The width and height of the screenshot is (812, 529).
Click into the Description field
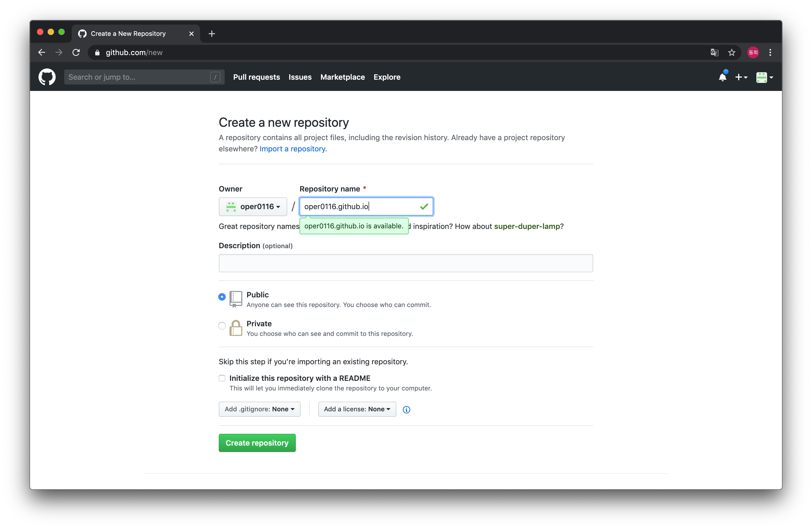click(406, 263)
